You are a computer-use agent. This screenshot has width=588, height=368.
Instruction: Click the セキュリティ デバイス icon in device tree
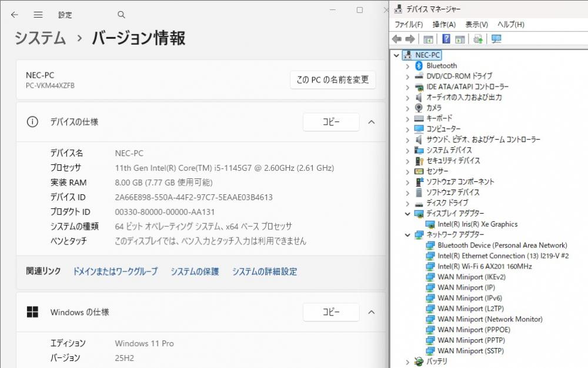tap(419, 161)
